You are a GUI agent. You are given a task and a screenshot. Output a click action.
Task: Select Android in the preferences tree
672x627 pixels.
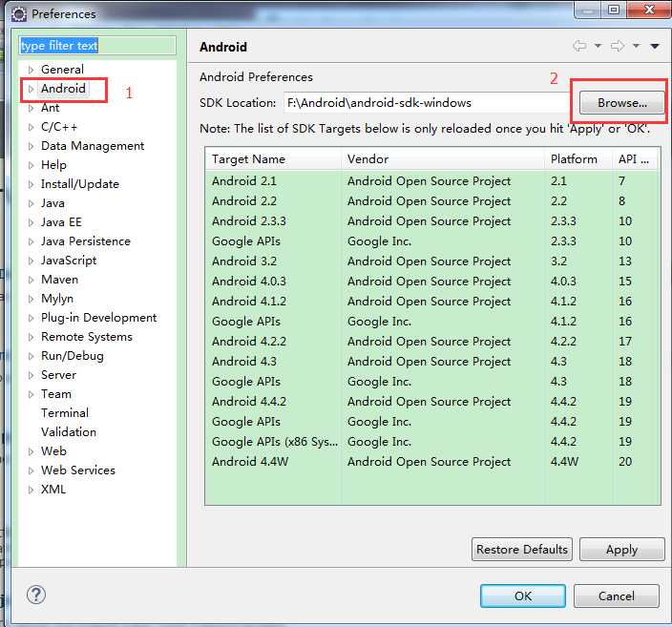pyautogui.click(x=63, y=89)
